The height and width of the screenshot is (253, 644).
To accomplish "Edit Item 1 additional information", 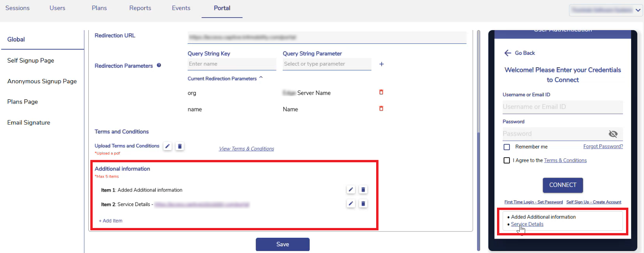I will [351, 190].
